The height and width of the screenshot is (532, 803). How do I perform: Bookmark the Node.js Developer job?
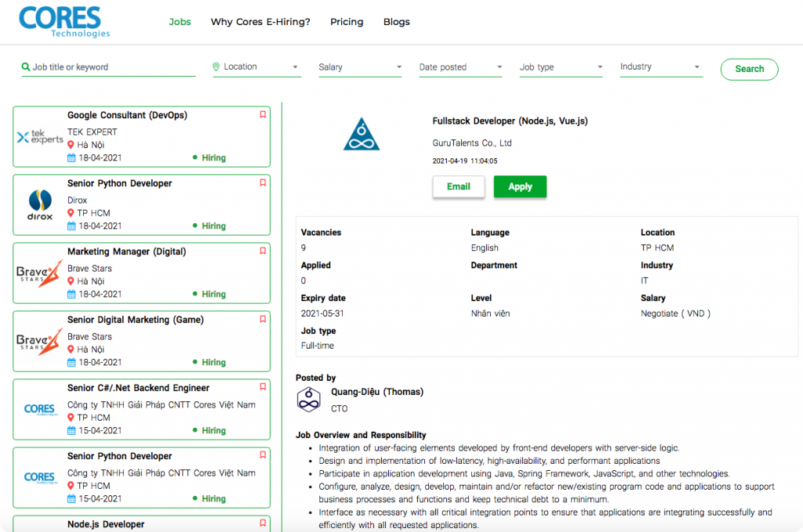263,523
